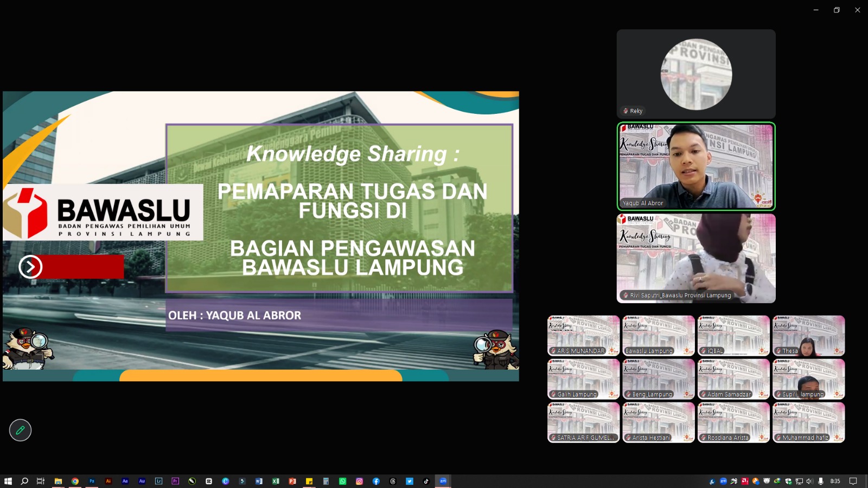Select Rosdiana Arista's participant thumbnail

pyautogui.click(x=733, y=422)
